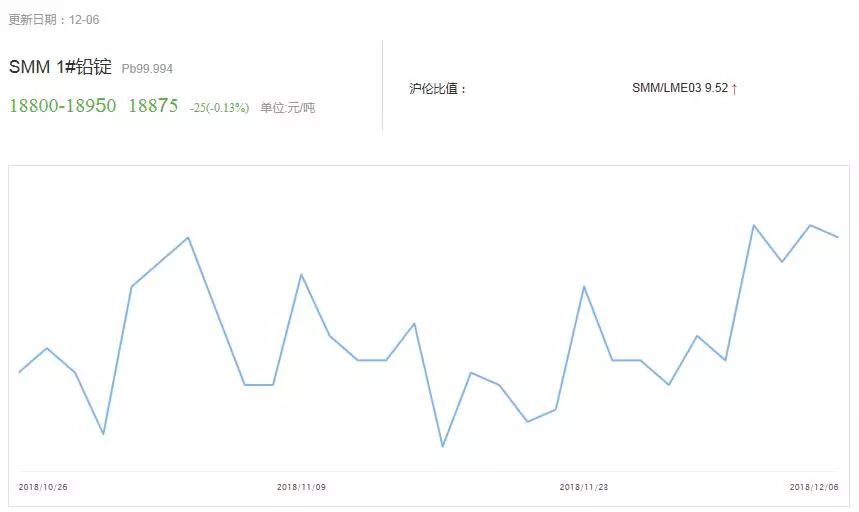Viewport: 859px width, 512px height.
Task: Click the line peak above 2018/11/09 label
Action: point(301,274)
